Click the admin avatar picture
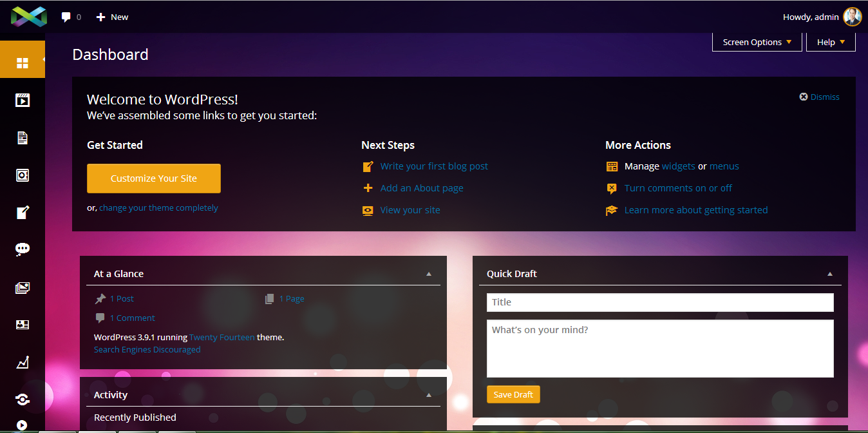 pos(852,17)
